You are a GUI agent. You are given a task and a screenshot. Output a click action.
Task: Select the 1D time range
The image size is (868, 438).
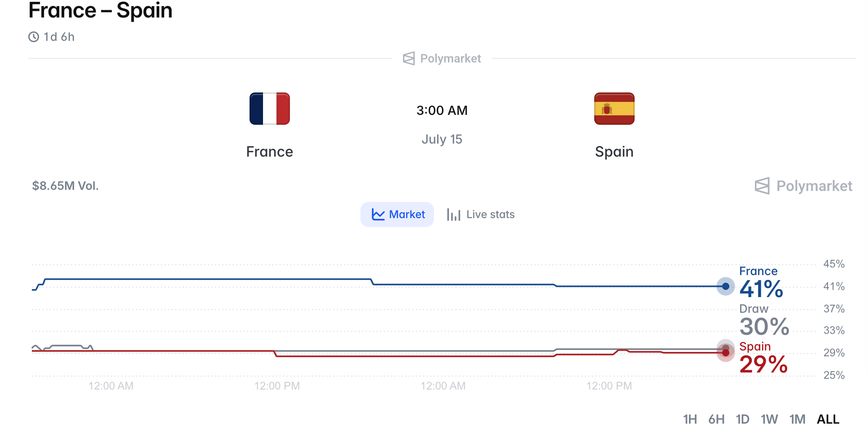click(743, 419)
